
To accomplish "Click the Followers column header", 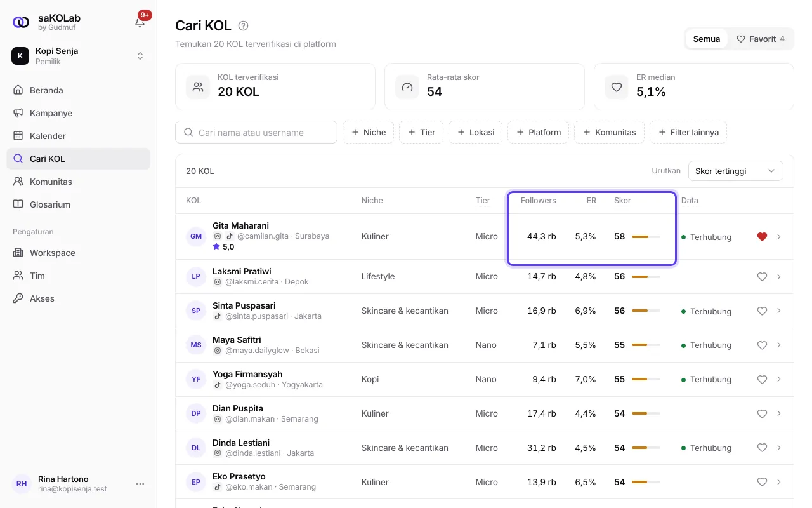I will point(538,201).
